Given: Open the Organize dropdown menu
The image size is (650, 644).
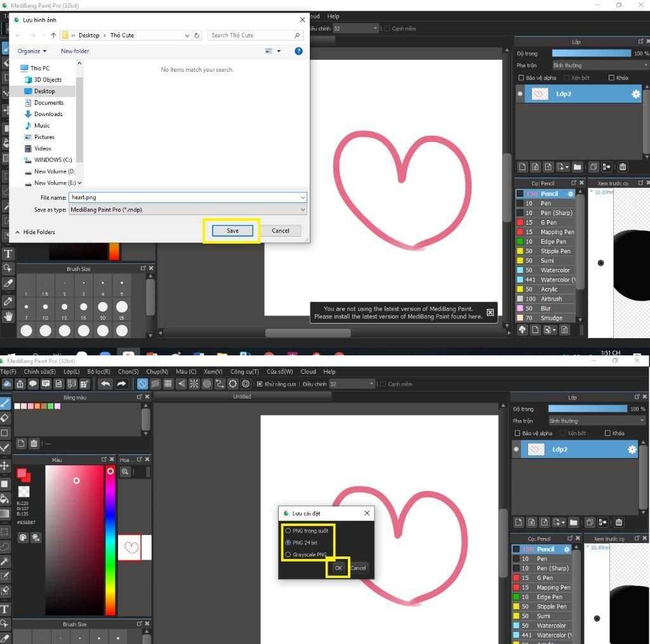Looking at the screenshot, I should point(32,51).
